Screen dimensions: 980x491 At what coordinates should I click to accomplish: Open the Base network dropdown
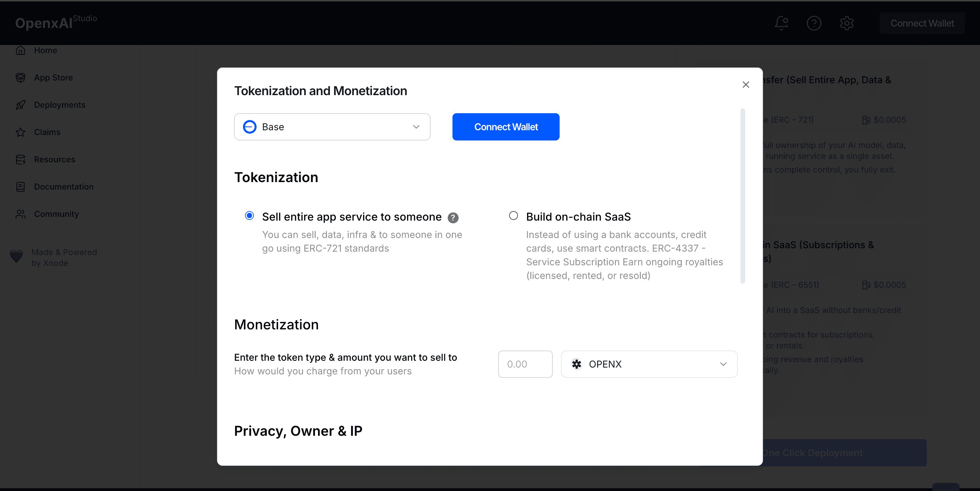point(332,127)
